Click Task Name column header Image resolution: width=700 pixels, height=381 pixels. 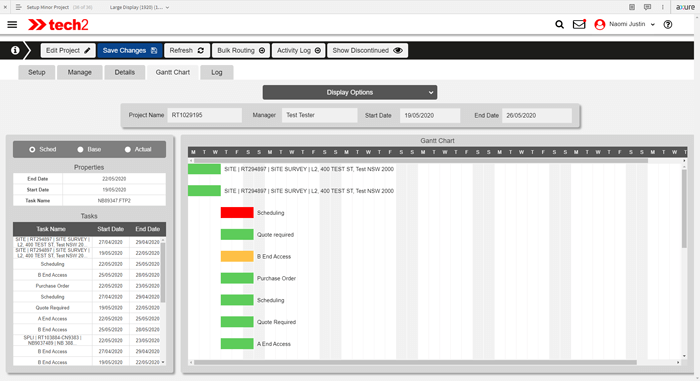click(51, 229)
